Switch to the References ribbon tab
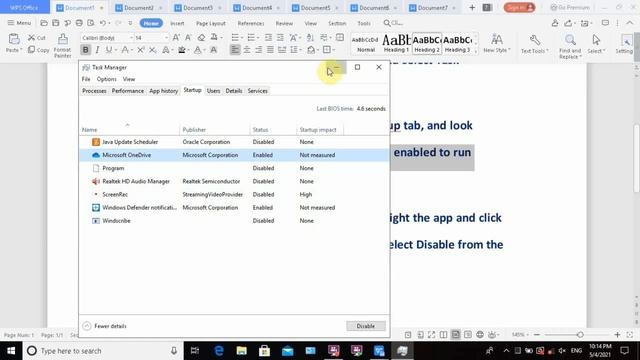The image size is (640, 360). click(x=251, y=23)
